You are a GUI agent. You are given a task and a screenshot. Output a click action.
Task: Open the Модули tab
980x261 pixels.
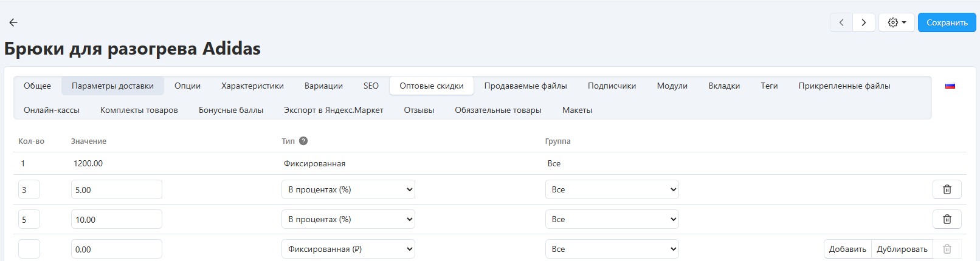[672, 86]
